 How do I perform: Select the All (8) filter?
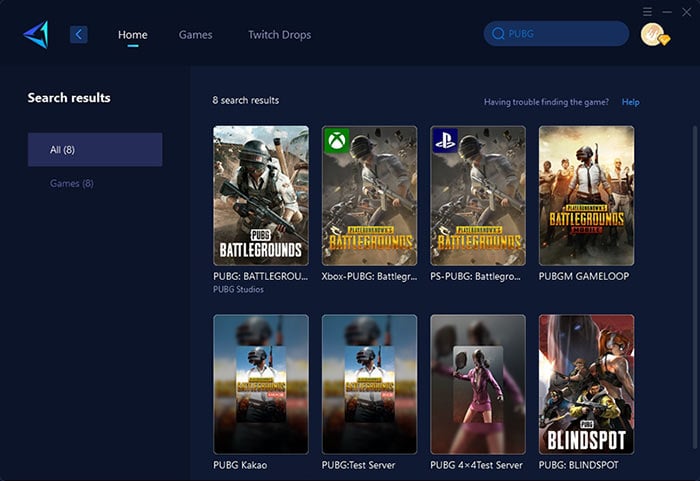point(95,150)
